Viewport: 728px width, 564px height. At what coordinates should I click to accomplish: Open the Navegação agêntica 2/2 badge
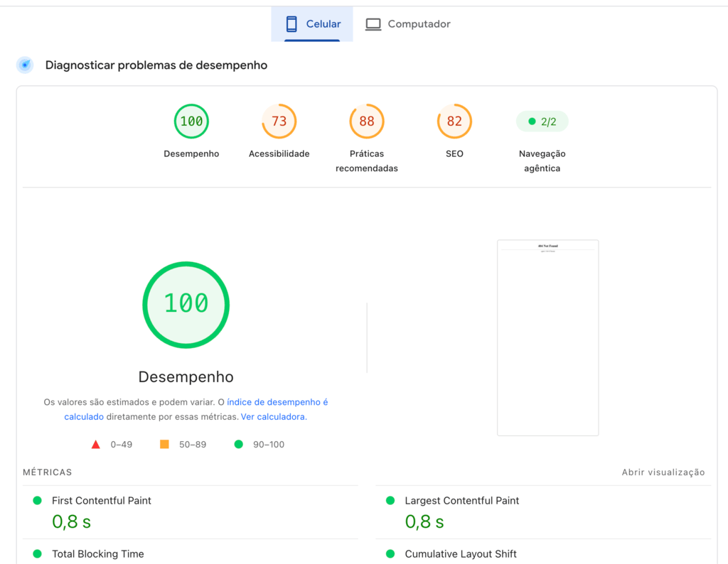[x=542, y=121]
